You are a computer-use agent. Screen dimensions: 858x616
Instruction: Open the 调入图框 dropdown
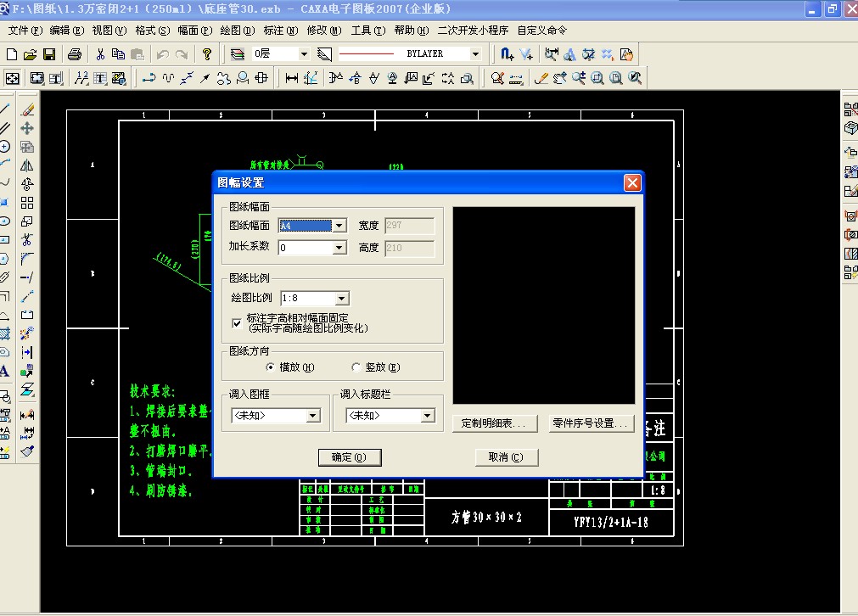(x=312, y=416)
